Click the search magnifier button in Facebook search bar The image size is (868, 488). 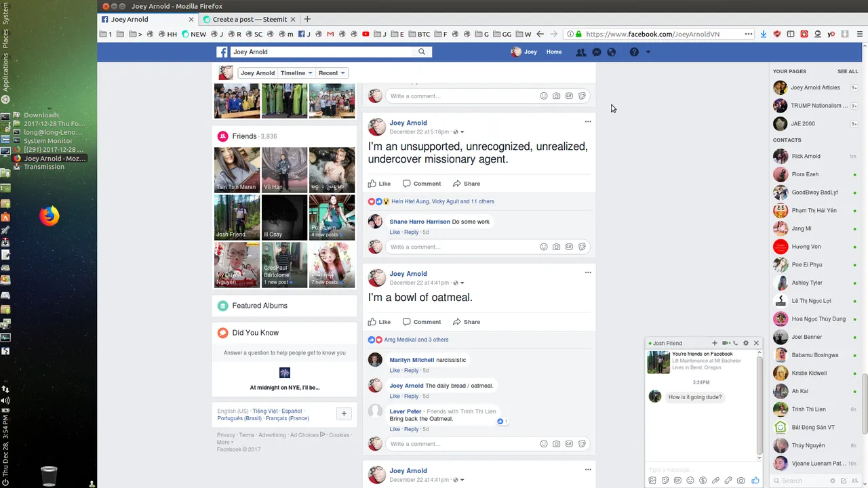pos(422,52)
